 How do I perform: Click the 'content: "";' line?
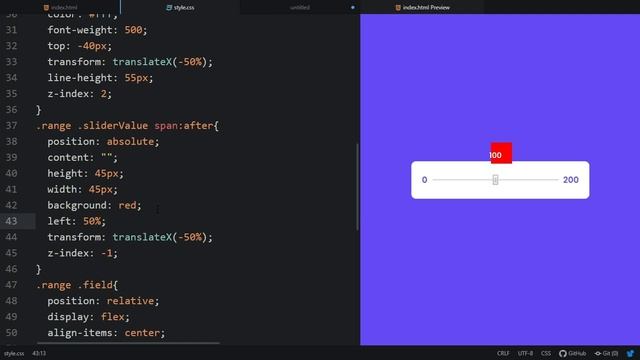(x=82, y=157)
